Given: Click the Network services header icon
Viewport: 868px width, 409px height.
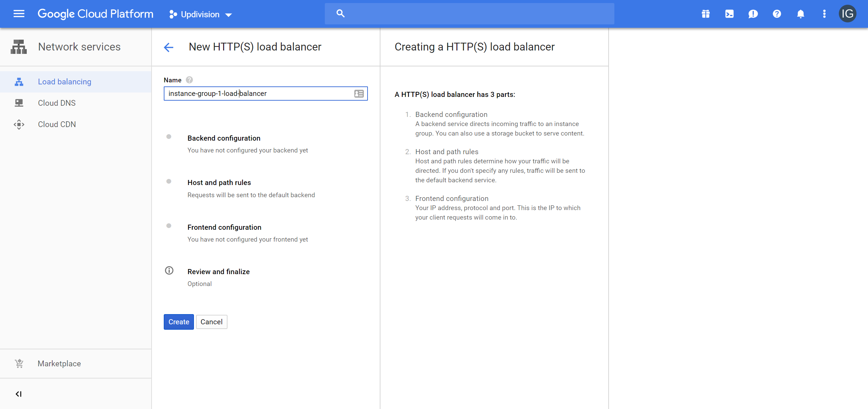Looking at the screenshot, I should coord(19,47).
